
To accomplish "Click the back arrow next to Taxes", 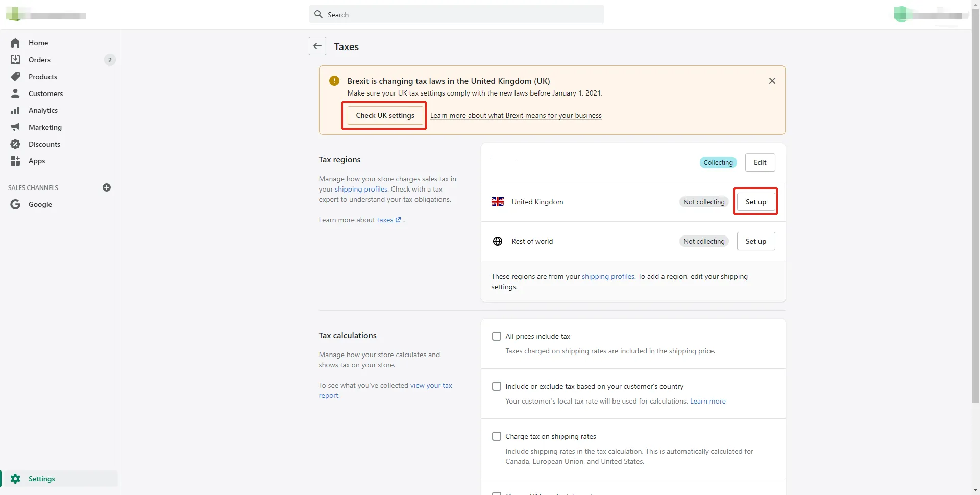I will point(317,46).
